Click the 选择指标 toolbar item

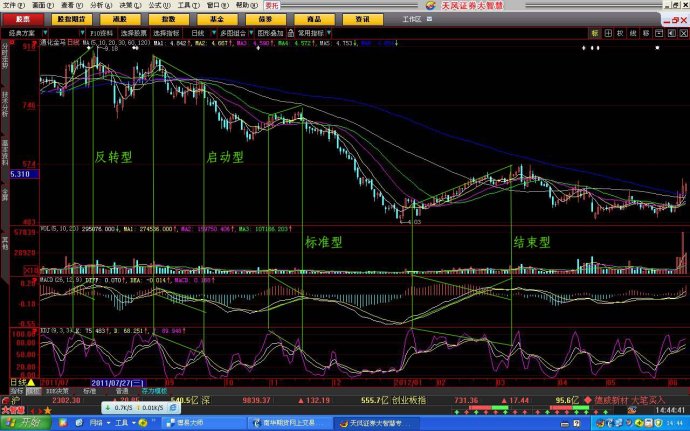[x=166, y=33]
